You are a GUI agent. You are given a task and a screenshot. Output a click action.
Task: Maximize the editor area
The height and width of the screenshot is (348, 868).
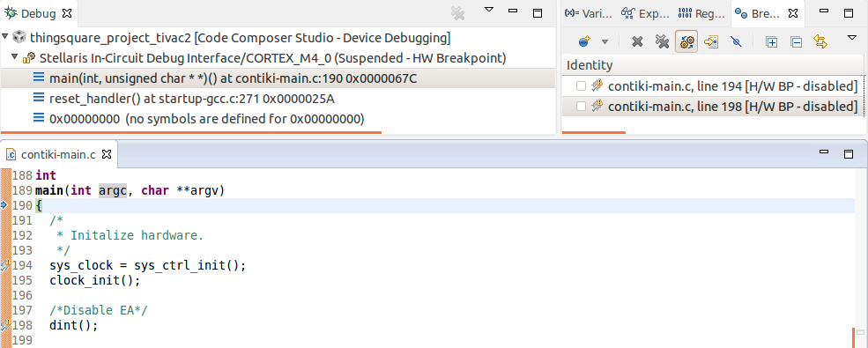click(849, 154)
